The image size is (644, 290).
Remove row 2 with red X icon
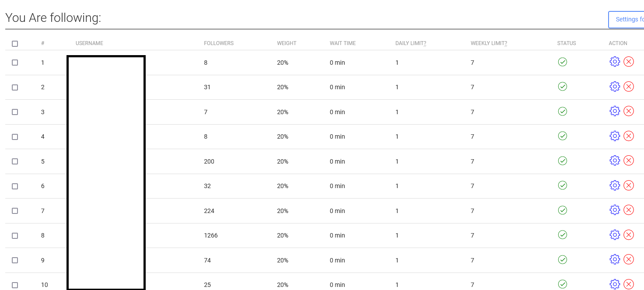pyautogui.click(x=629, y=87)
